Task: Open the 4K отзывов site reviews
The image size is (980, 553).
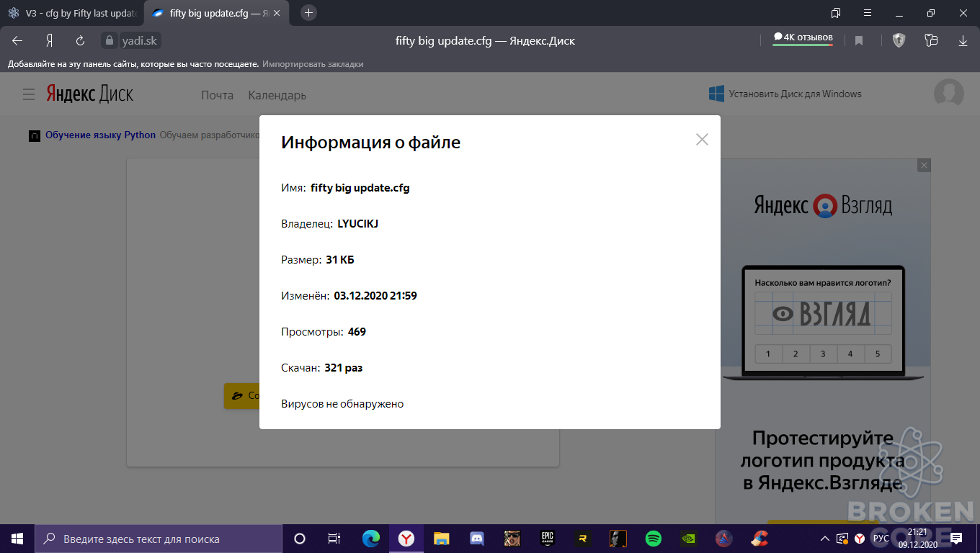Action: pyautogui.click(x=803, y=38)
